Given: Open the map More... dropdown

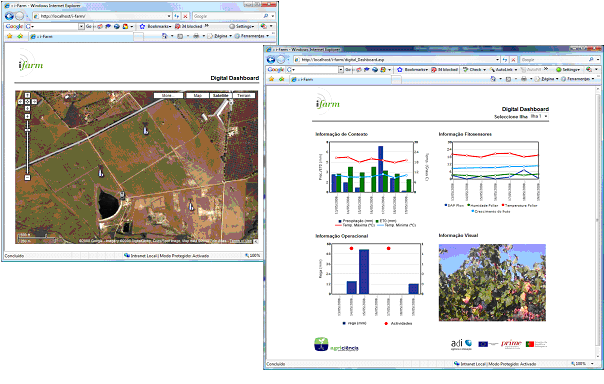Looking at the screenshot, I should tap(168, 96).
